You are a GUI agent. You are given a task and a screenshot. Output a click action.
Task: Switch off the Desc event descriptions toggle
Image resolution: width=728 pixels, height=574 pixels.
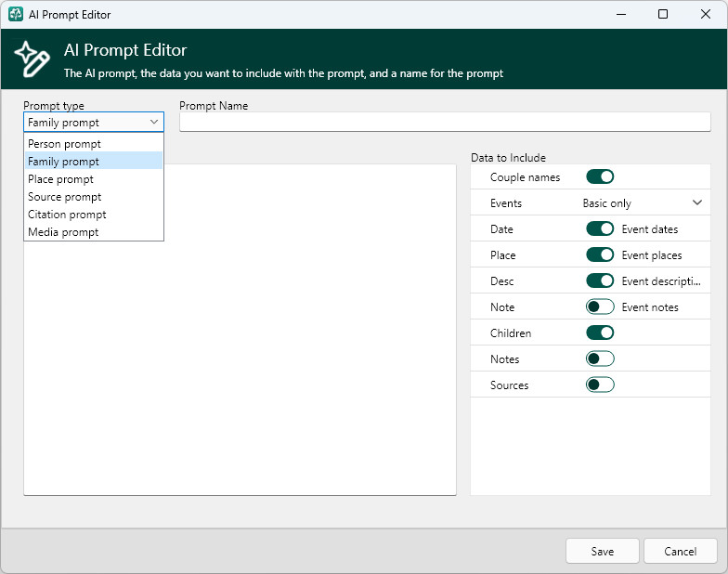pos(600,280)
